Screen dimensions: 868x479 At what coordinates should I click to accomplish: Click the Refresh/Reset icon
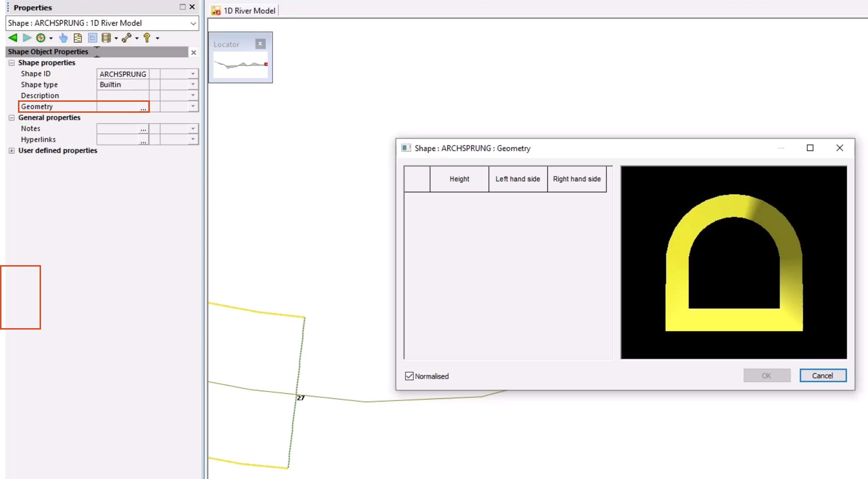pyautogui.click(x=40, y=38)
